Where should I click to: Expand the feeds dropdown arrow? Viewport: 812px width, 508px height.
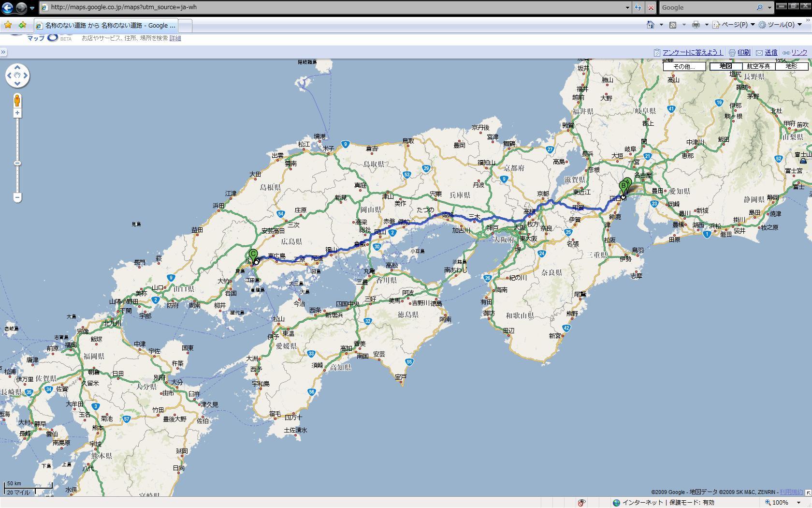[x=683, y=25]
